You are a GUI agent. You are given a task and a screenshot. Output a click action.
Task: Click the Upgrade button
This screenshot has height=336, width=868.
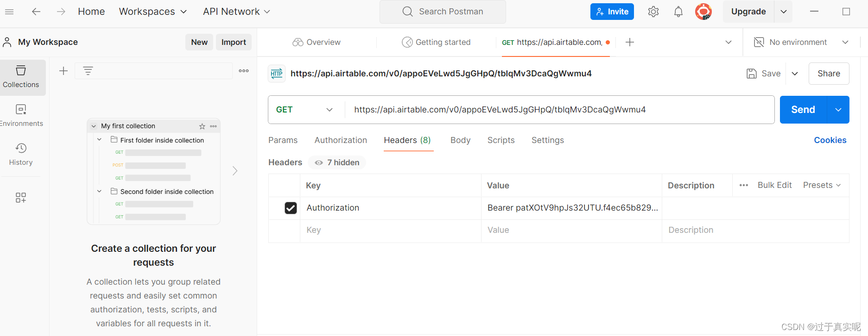(x=748, y=12)
